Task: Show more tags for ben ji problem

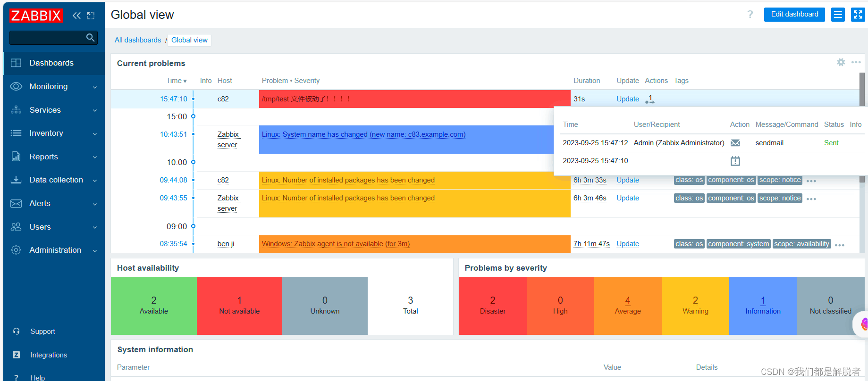Action: pyautogui.click(x=839, y=245)
